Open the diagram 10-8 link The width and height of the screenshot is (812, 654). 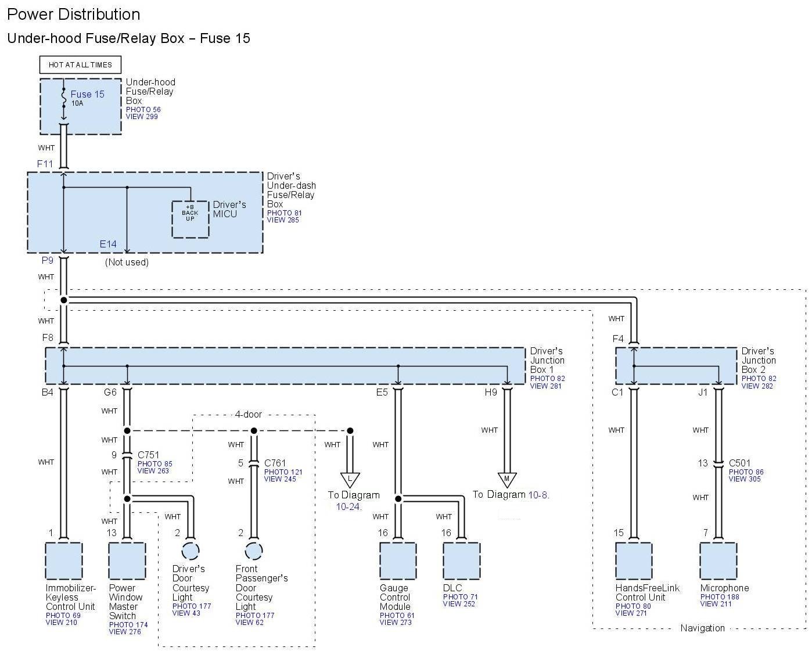(x=538, y=495)
